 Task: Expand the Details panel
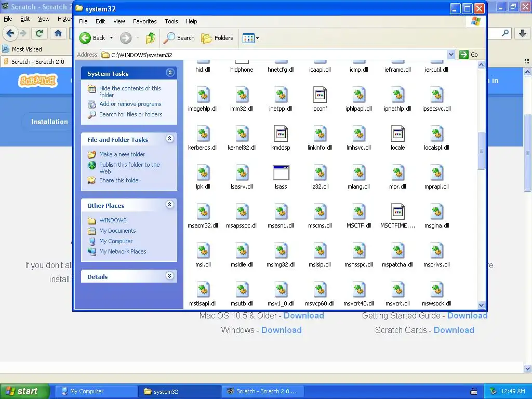click(170, 275)
